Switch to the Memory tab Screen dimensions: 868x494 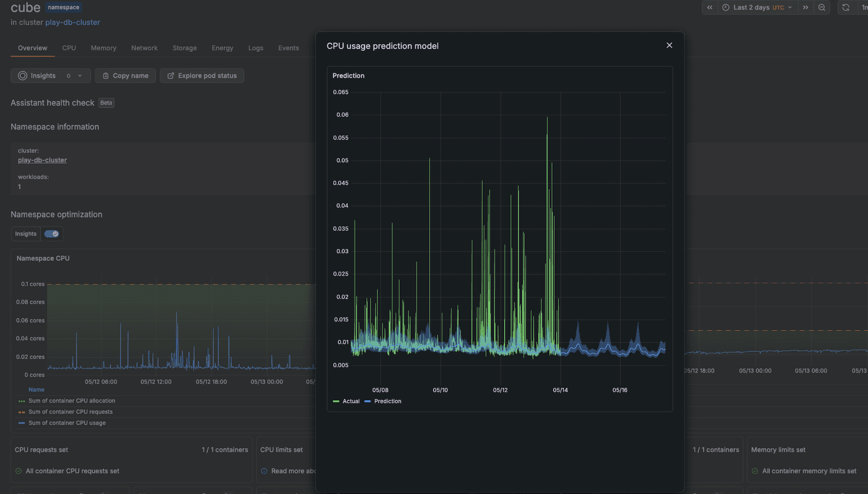(x=103, y=48)
